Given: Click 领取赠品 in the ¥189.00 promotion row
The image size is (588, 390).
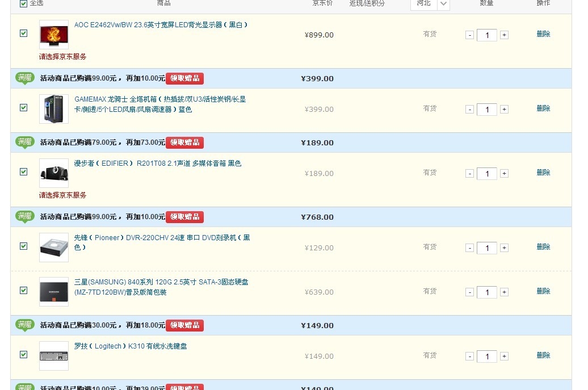Looking at the screenshot, I should [x=185, y=142].
